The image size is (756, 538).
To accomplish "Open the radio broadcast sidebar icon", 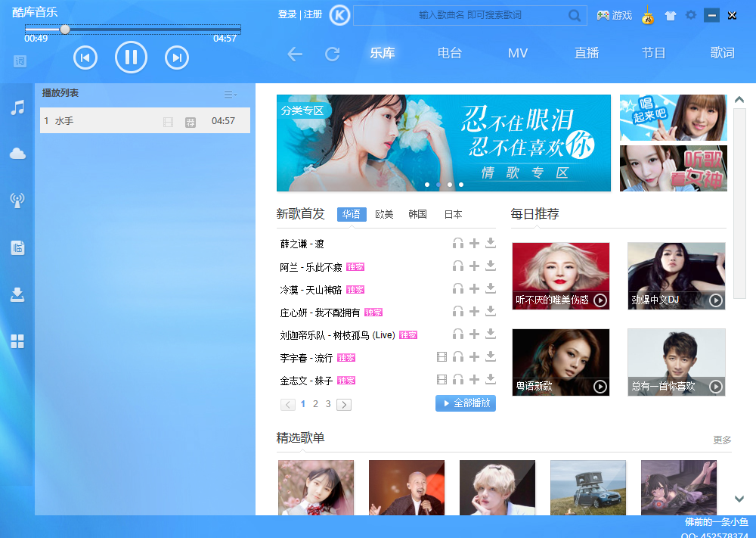I will pos(18,201).
